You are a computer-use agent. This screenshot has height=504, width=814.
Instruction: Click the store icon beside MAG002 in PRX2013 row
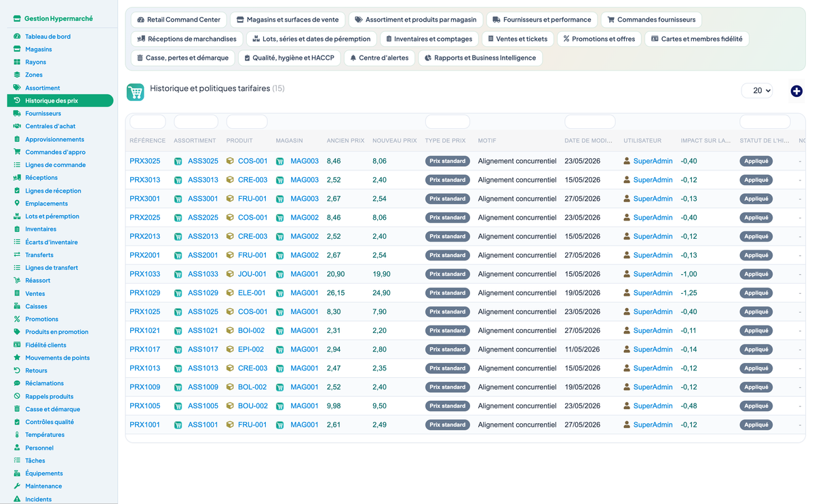tap(279, 237)
